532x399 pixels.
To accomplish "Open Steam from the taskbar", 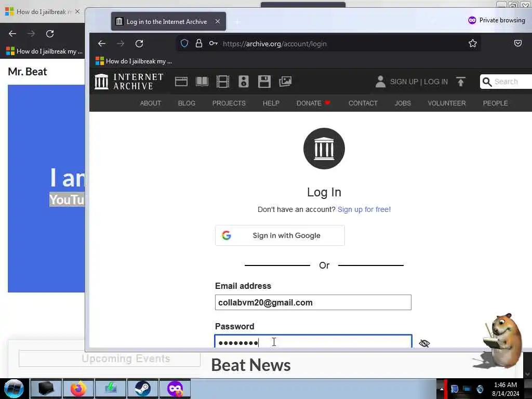I will [142, 389].
